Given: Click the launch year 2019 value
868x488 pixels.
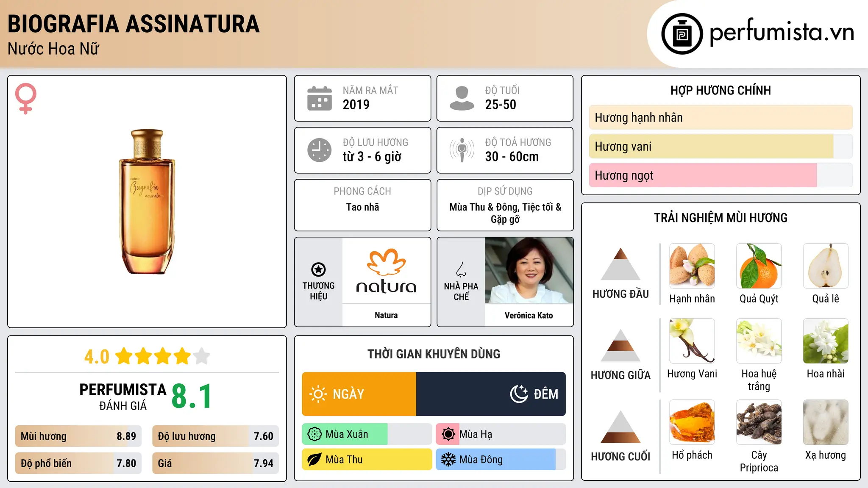Looking at the screenshot, I should pos(356,105).
